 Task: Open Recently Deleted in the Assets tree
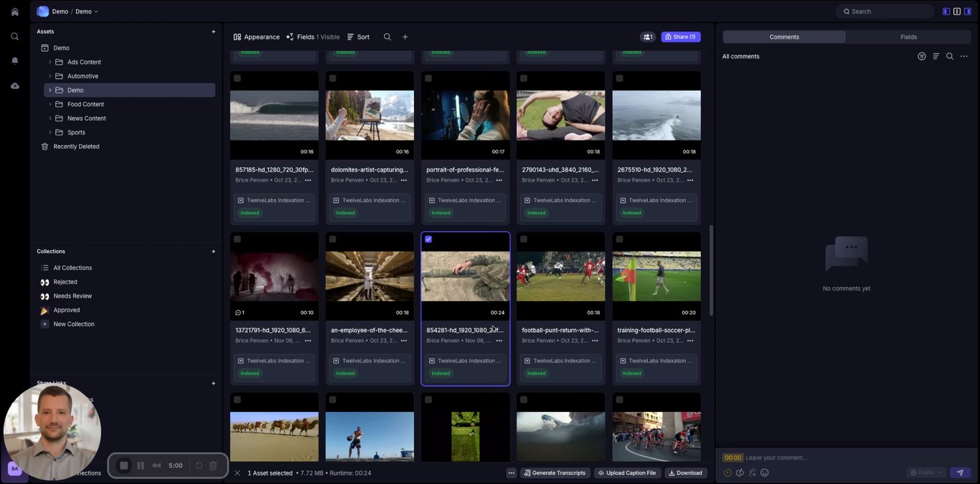coord(76,147)
